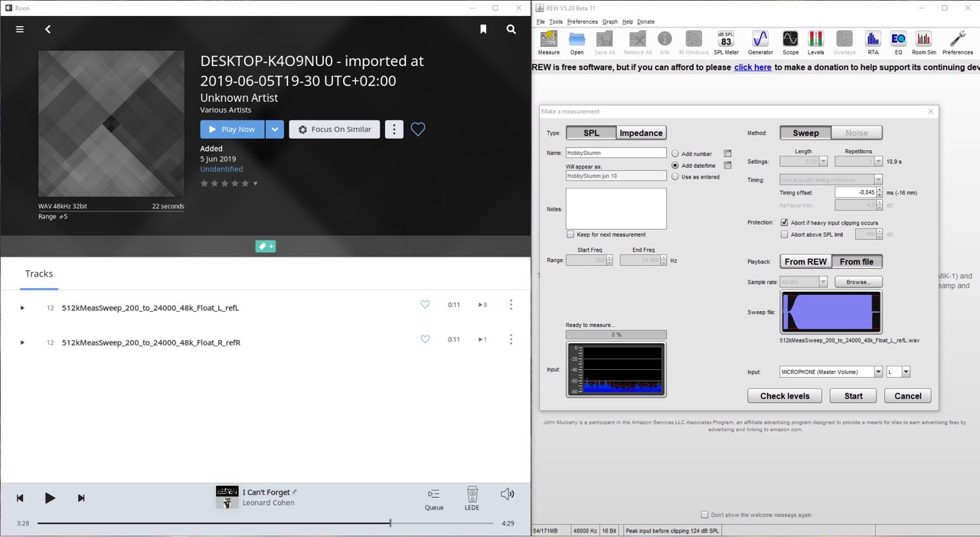Favorite track 512kMeasSweep L_refL
980x537 pixels.
click(x=425, y=305)
